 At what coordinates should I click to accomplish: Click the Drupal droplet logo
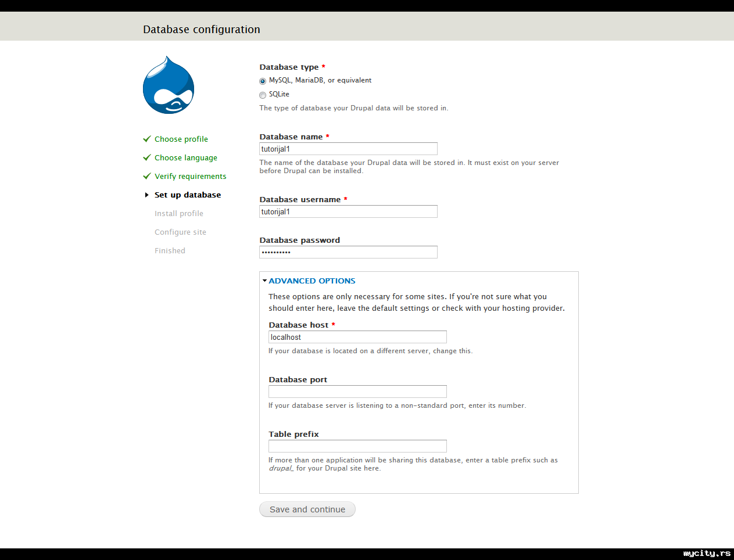click(169, 85)
